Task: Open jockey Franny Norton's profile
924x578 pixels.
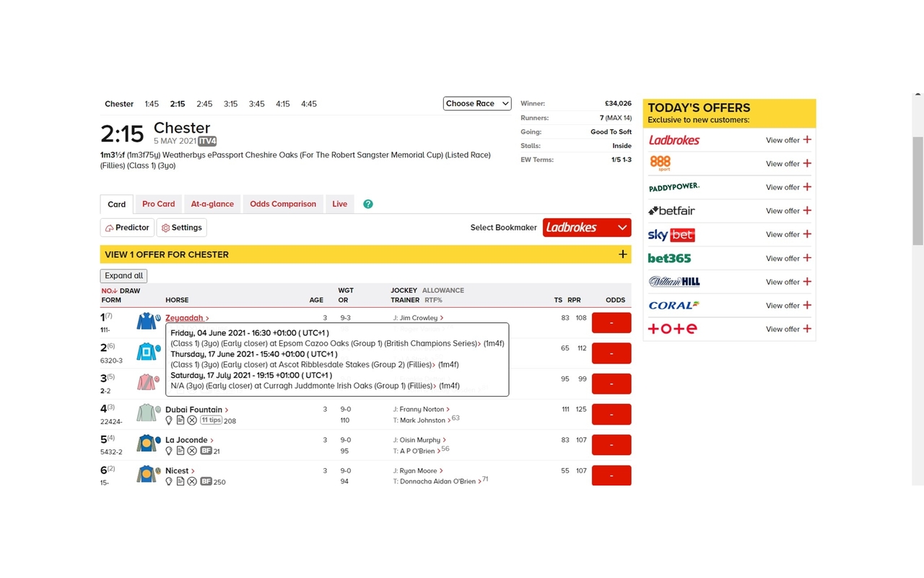Action: click(x=421, y=410)
